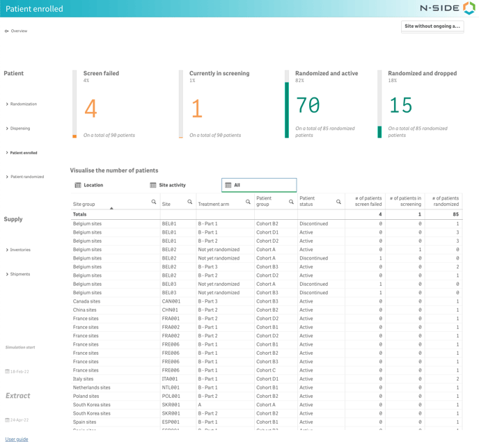Click the green Randomized and active bar
Screen dimensions: 479x448
coord(287,110)
